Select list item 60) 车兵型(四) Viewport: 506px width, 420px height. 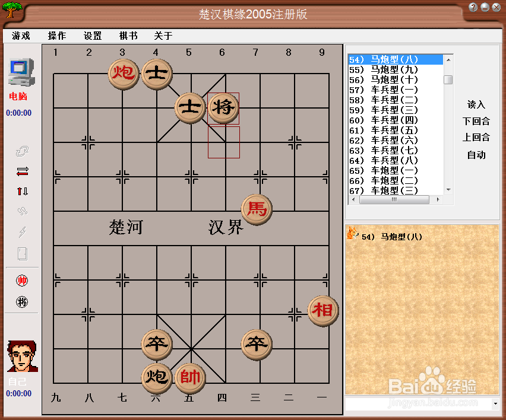[396, 120]
